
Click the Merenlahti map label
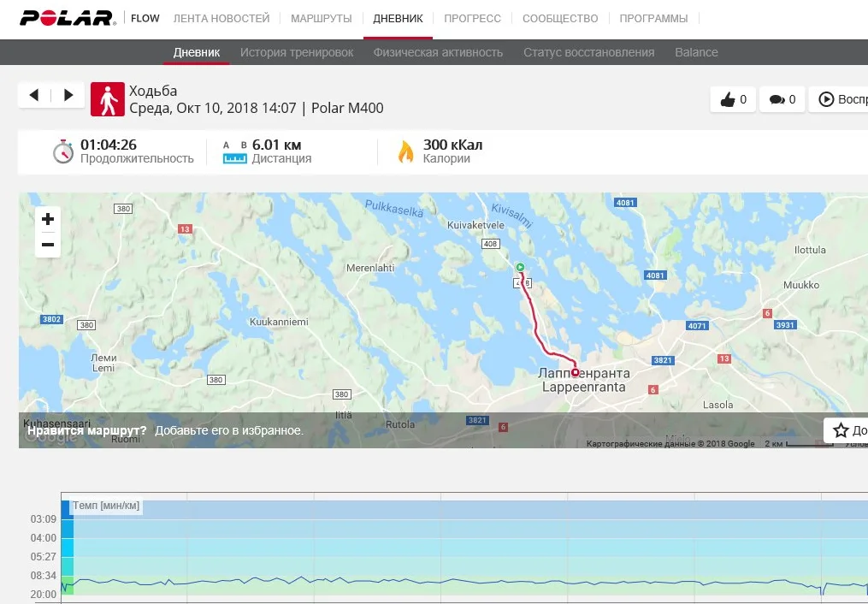coord(370,268)
